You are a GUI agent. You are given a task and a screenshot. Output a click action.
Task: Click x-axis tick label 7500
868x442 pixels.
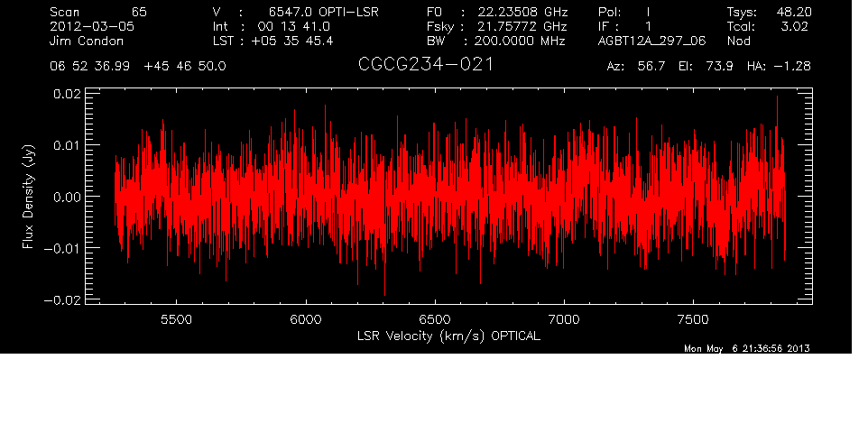[x=693, y=319]
